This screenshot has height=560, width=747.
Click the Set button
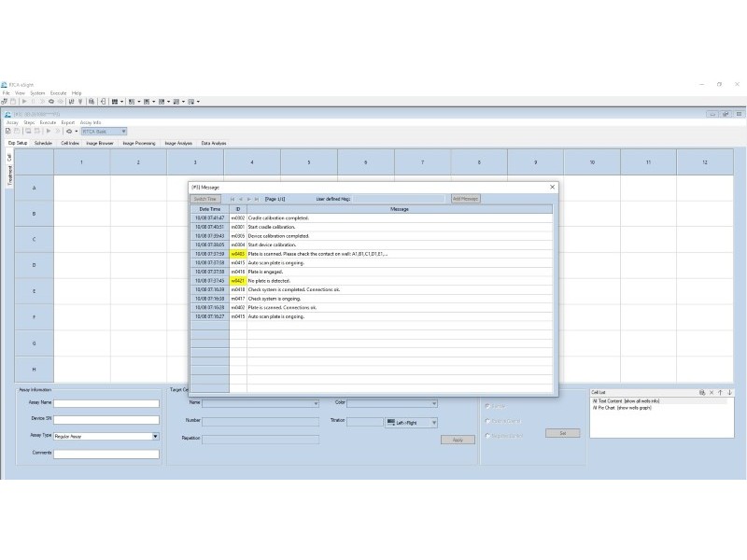click(x=563, y=433)
